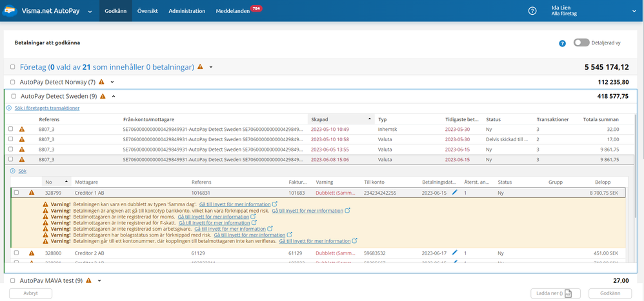Image resolution: width=644 pixels, height=301 pixels.
Task: Click arrow icon beside Sök i företagets transaktioner
Action: [x=8, y=108]
